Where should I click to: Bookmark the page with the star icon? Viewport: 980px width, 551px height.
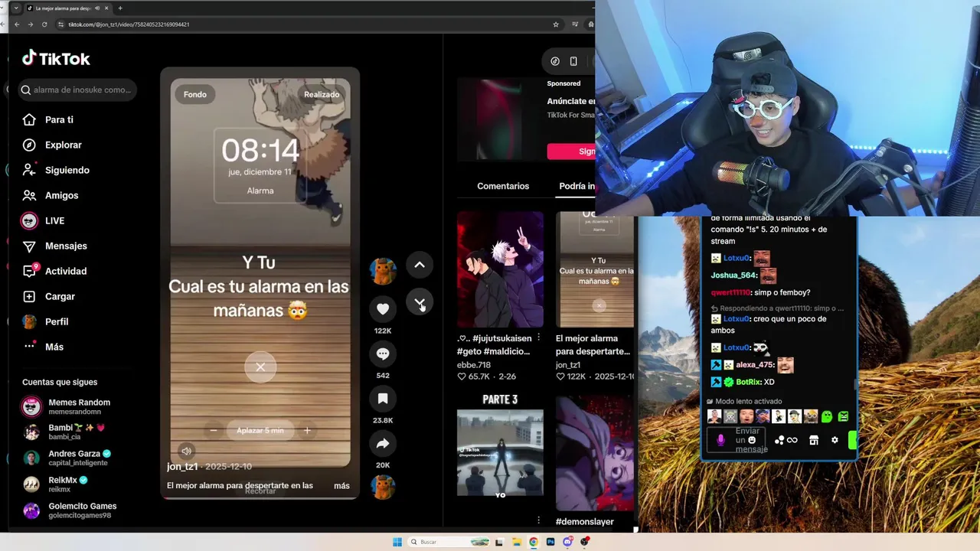click(556, 24)
